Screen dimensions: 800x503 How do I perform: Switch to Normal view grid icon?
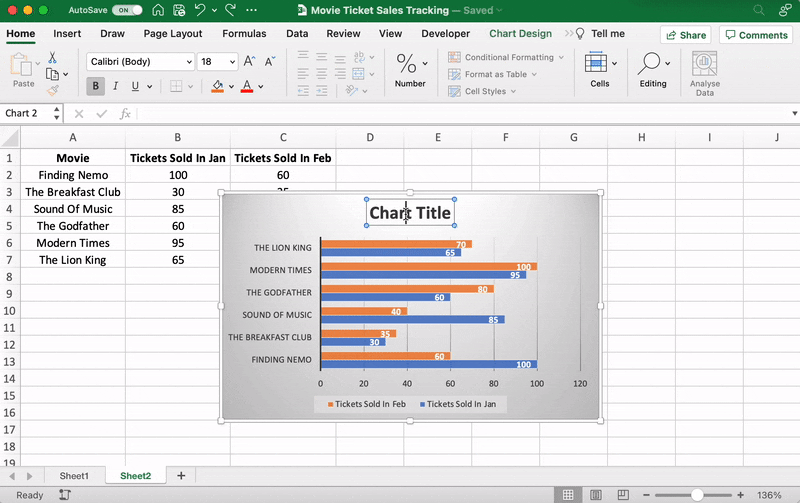568,495
